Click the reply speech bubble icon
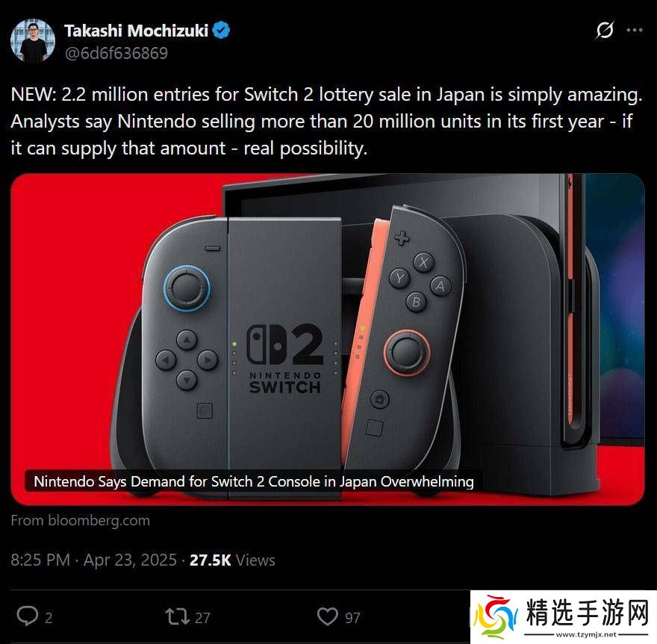Screen dimensions: 657x644 point(27,616)
